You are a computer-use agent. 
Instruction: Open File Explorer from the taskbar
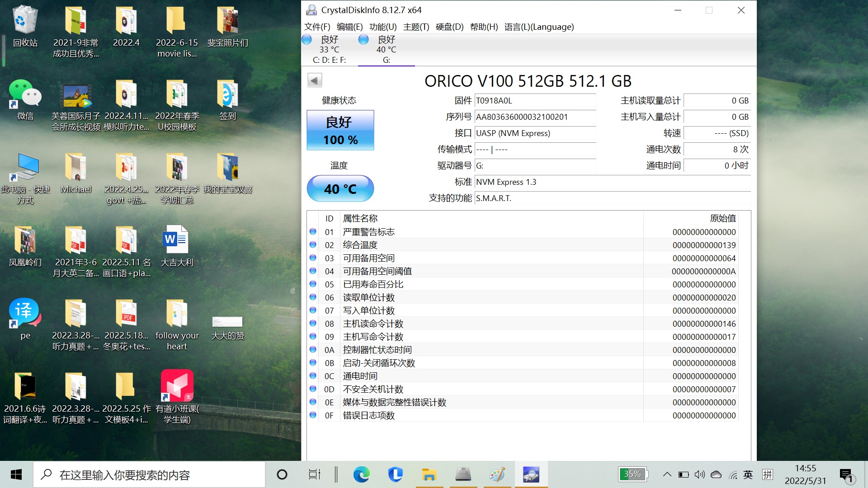(429, 474)
